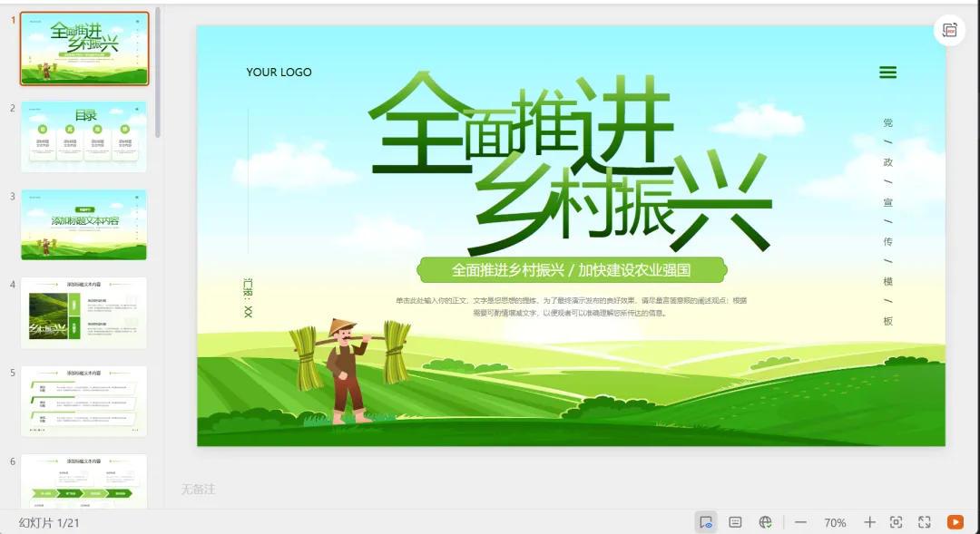Select slide 1 thumbnail
Image resolution: width=980 pixels, height=534 pixels.
tap(84, 48)
